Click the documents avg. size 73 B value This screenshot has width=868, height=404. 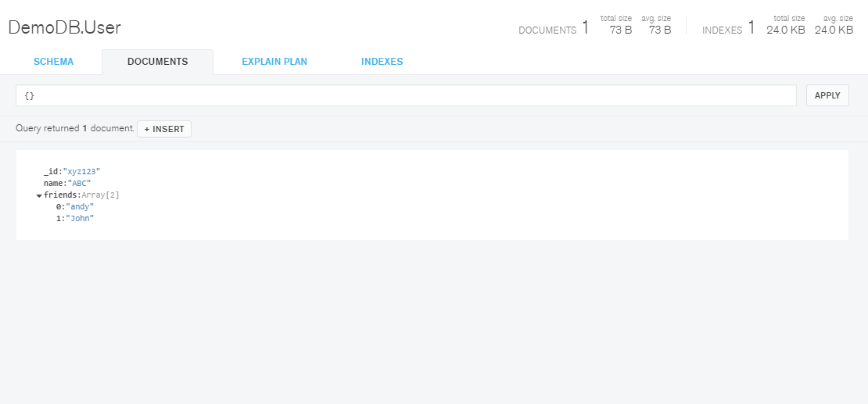coord(660,30)
